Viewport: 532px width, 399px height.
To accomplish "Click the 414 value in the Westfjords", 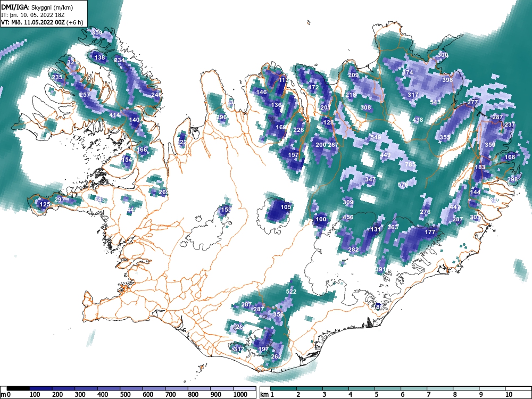I will coord(114,115).
